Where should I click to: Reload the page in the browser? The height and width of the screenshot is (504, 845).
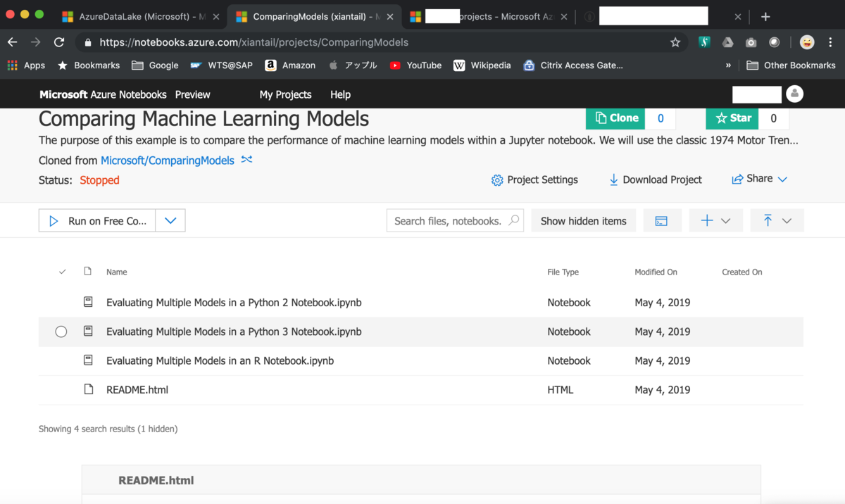click(x=59, y=42)
